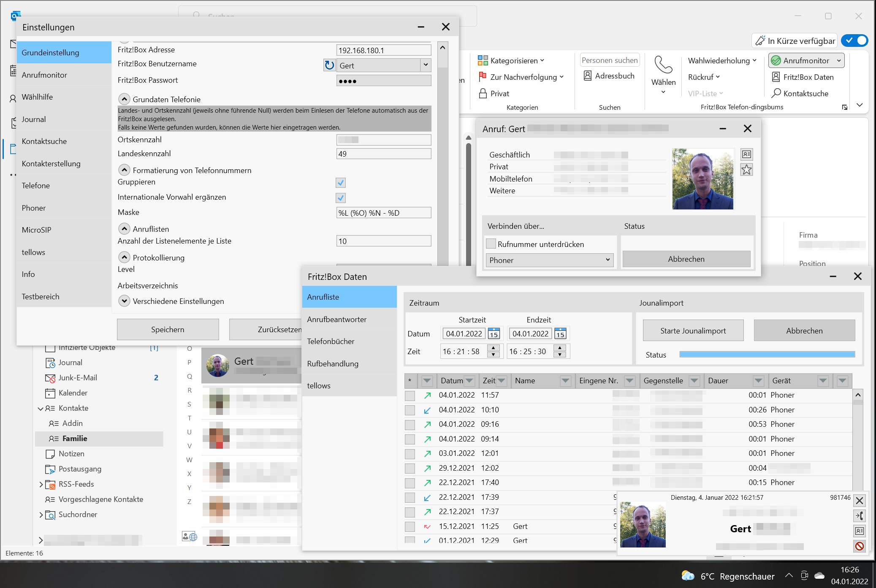Click the Starte Jounalimport button

point(693,331)
